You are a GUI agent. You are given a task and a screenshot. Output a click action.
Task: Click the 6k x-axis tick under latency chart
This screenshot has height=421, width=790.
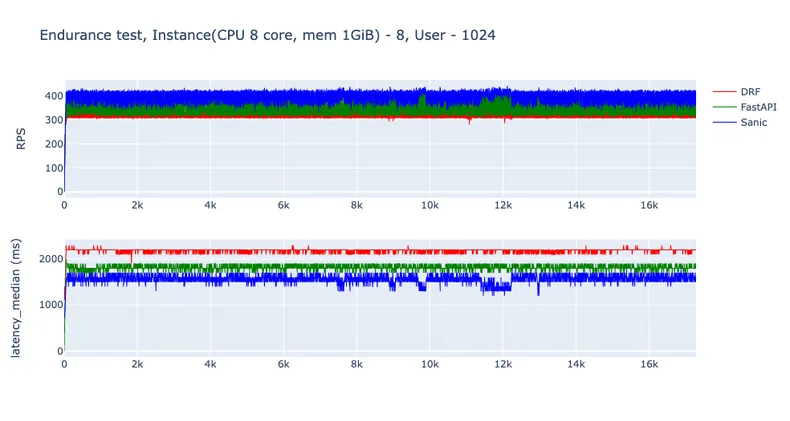coord(283,364)
